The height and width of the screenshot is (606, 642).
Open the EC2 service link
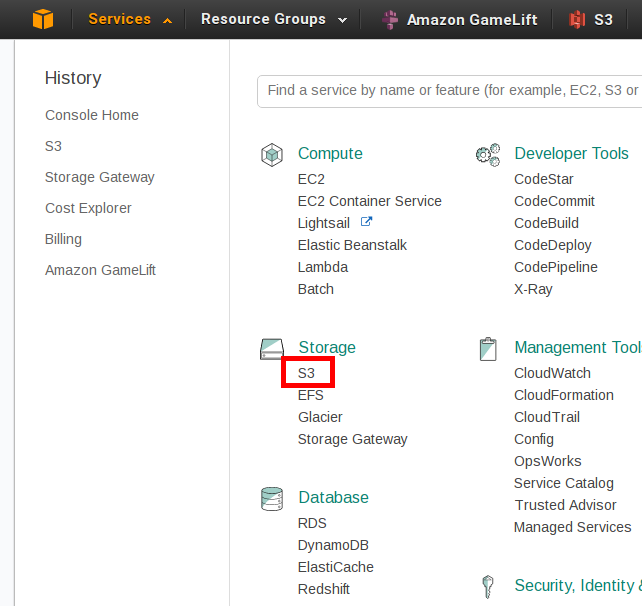tap(311, 179)
